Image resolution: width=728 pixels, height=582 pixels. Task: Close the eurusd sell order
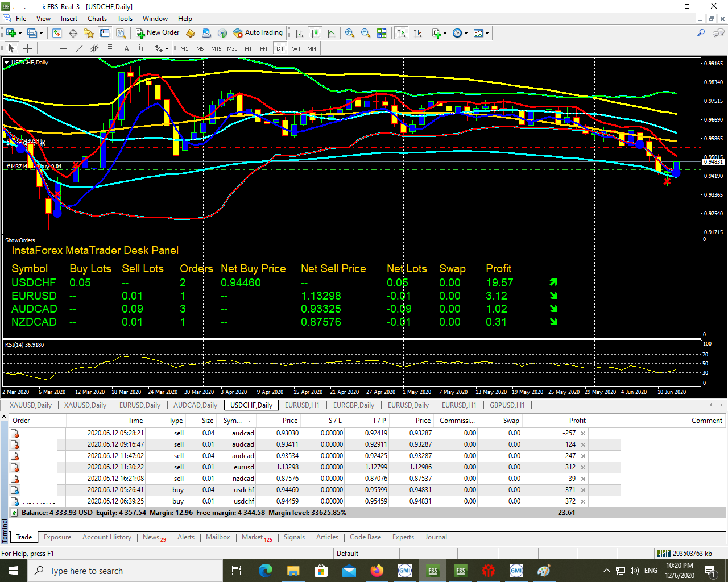583,467
